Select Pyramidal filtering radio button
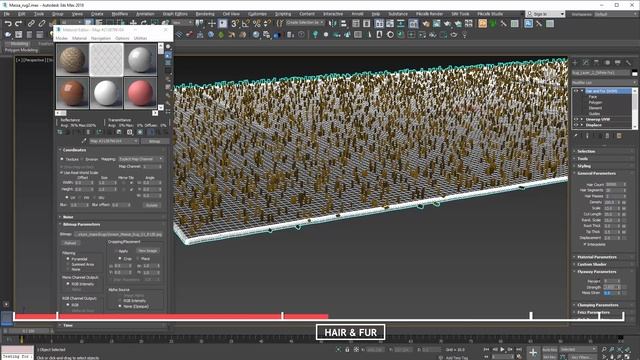The height and width of the screenshot is (360, 640). [68, 259]
